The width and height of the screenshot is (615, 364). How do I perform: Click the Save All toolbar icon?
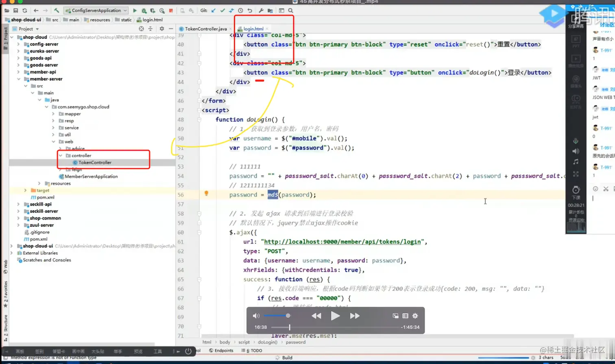[x=15, y=11]
